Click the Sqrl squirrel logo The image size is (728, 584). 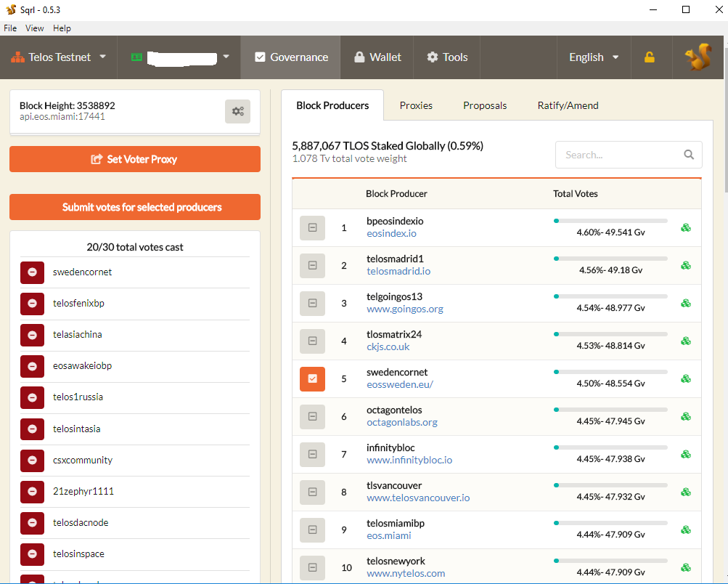click(698, 57)
